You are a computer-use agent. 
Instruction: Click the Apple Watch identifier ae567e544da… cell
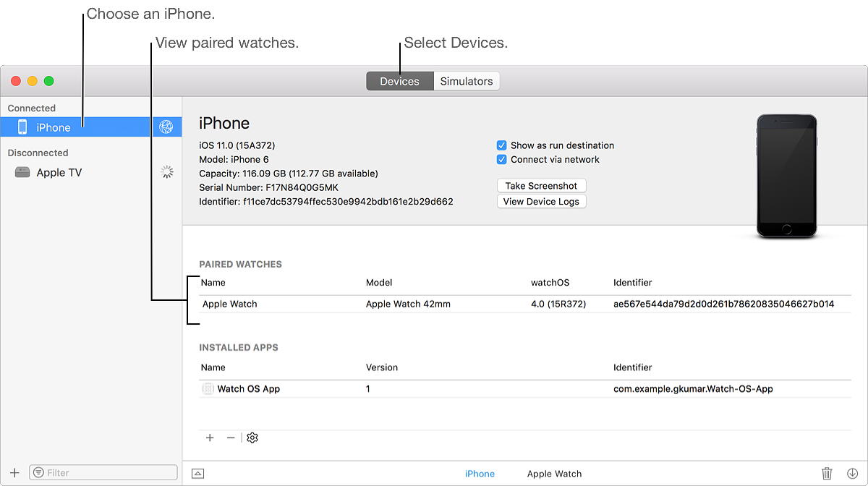(723, 304)
